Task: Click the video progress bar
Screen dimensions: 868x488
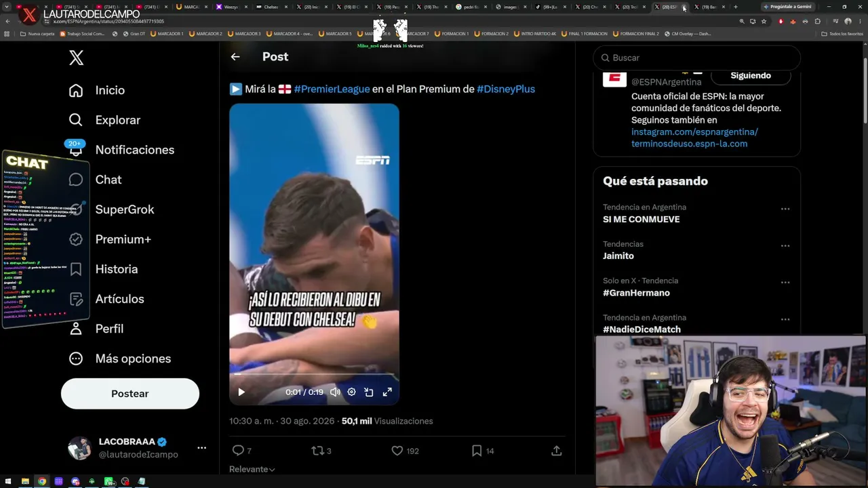Action: click(314, 374)
